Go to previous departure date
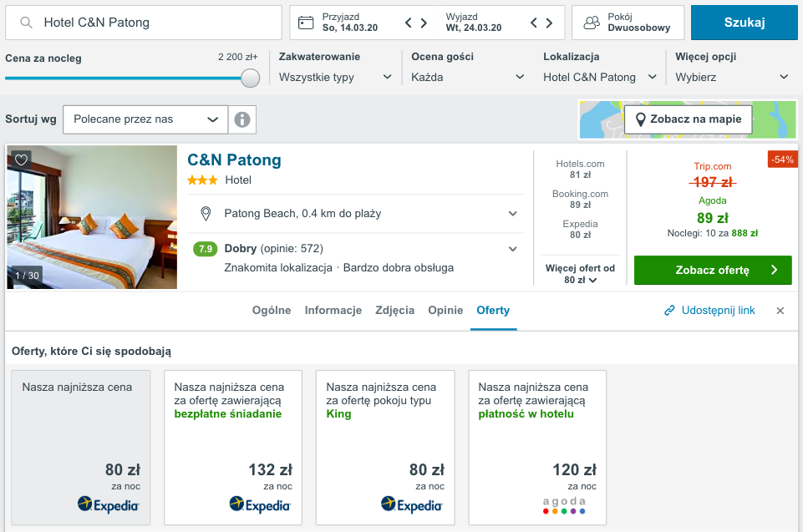This screenshot has height=532, width=803. pos(534,23)
